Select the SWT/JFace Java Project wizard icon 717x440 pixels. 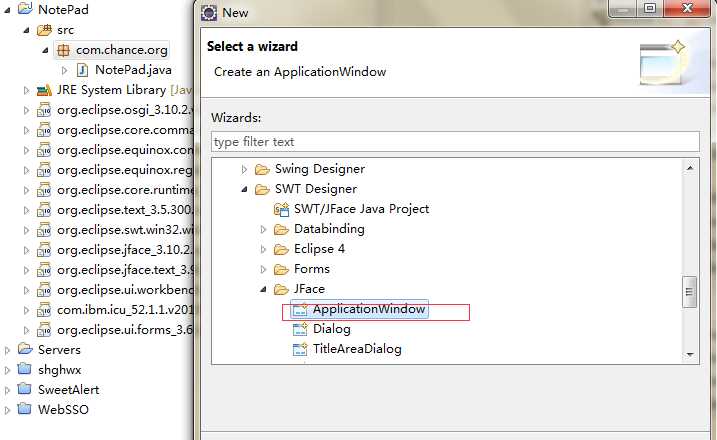pos(281,209)
